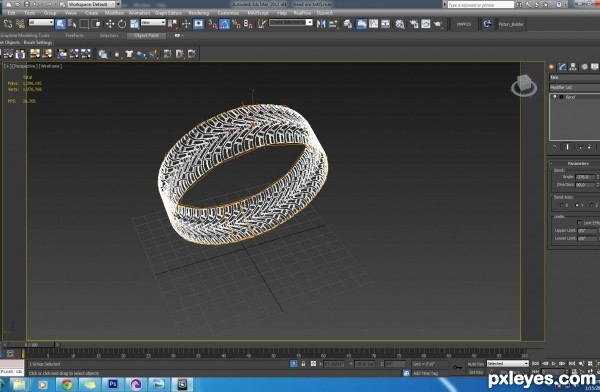
Task: Toggle Bend modifier light bulb visibility
Action: 554,97
